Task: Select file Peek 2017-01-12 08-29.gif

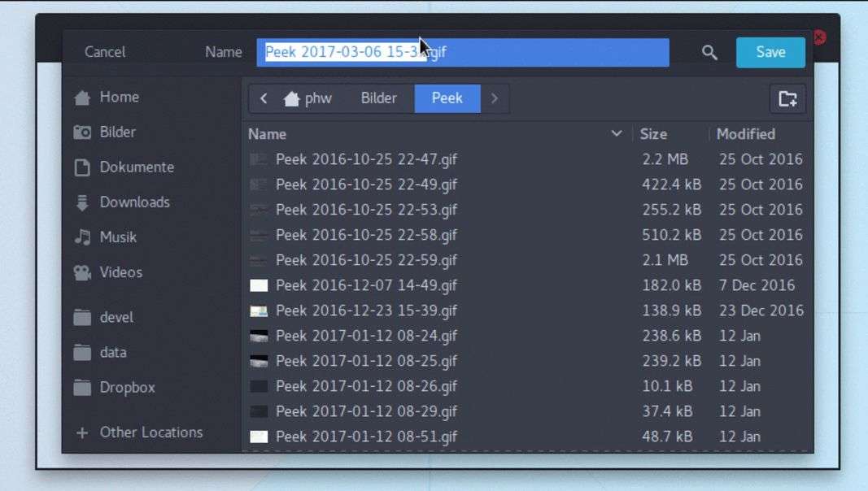Action: [x=366, y=412]
